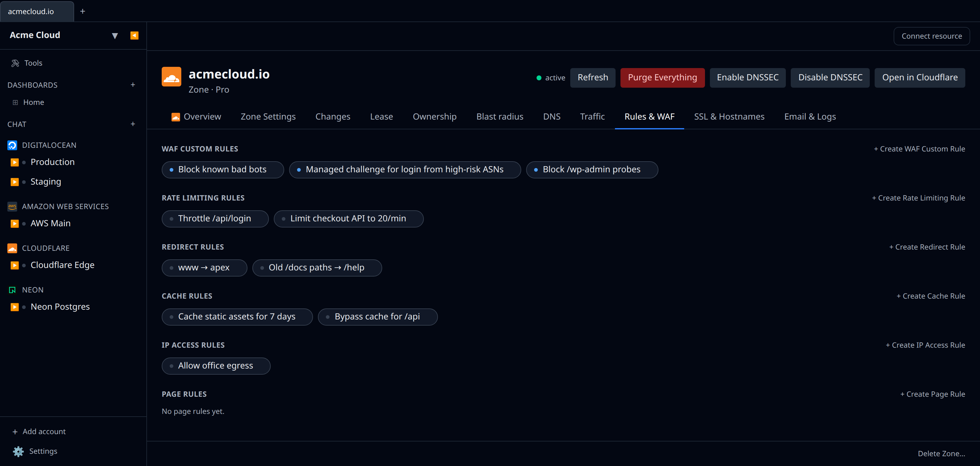Open Old /docs paths → /help rule
Screen dimensions: 980x466
(317, 268)
